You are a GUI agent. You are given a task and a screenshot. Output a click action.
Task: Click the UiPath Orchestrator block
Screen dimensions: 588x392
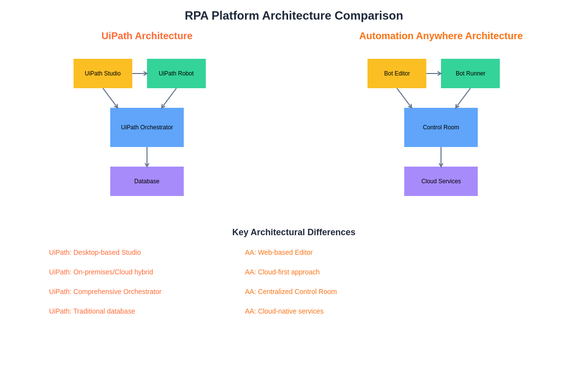[x=147, y=127]
